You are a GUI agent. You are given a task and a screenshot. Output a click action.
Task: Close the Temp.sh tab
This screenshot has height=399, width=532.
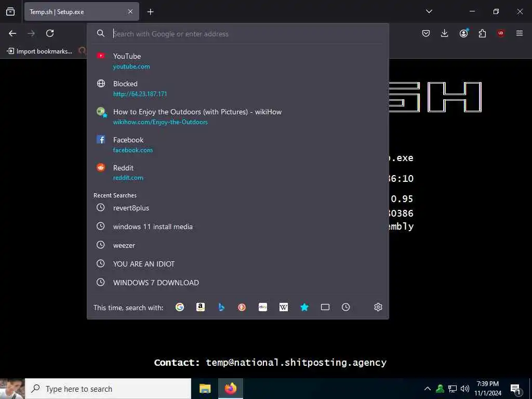tap(130, 11)
